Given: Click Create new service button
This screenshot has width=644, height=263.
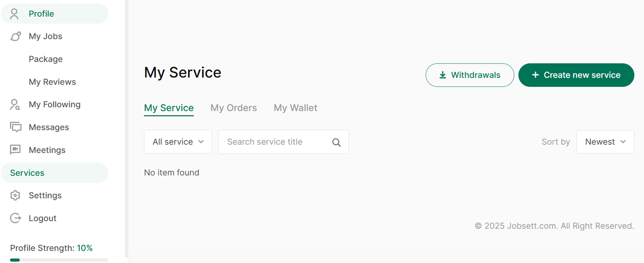Looking at the screenshot, I should click(x=576, y=75).
